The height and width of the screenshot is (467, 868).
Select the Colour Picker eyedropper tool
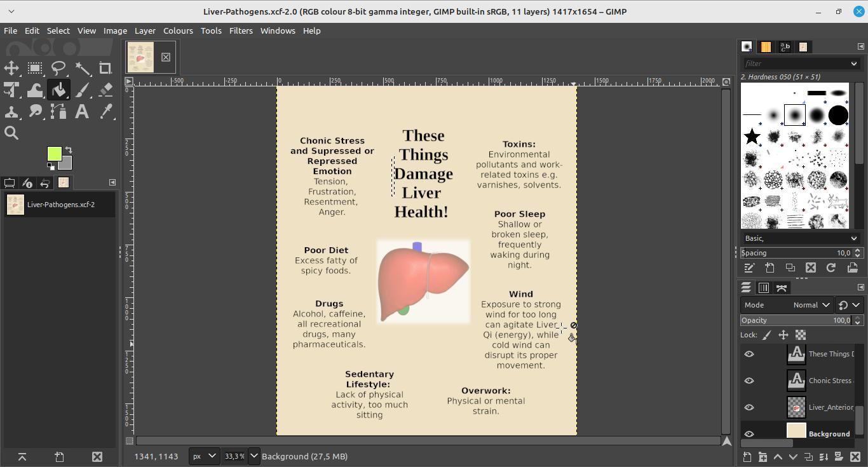[x=105, y=112]
